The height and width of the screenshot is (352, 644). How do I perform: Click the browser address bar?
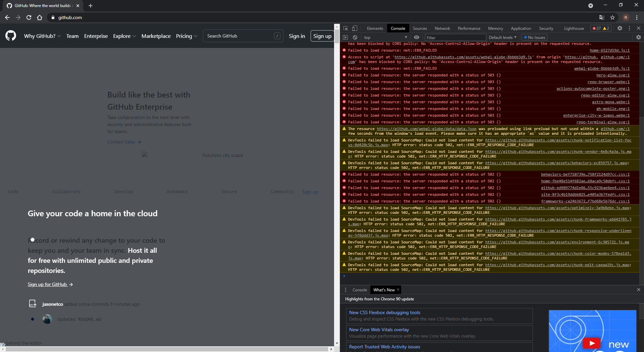(x=322, y=17)
